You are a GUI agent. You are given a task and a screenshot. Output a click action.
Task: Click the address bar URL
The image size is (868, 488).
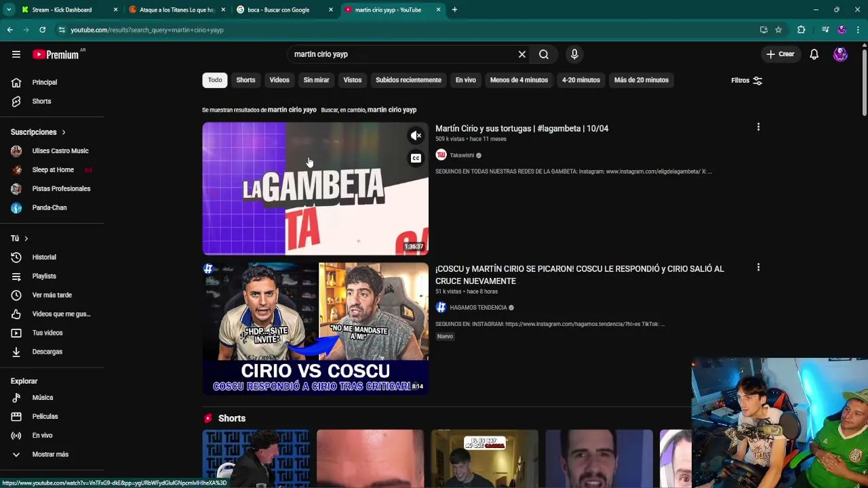pyautogui.click(x=146, y=30)
